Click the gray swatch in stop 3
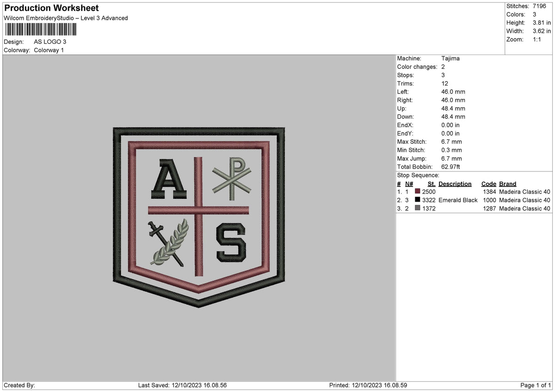Viewport: 555px width, 392px height. (x=418, y=208)
